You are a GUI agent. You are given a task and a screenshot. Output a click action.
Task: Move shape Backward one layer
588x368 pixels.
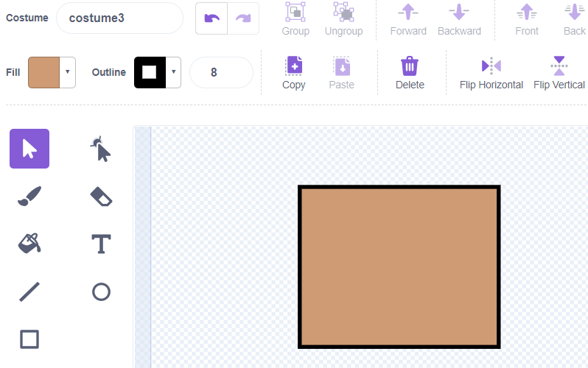coord(459,19)
